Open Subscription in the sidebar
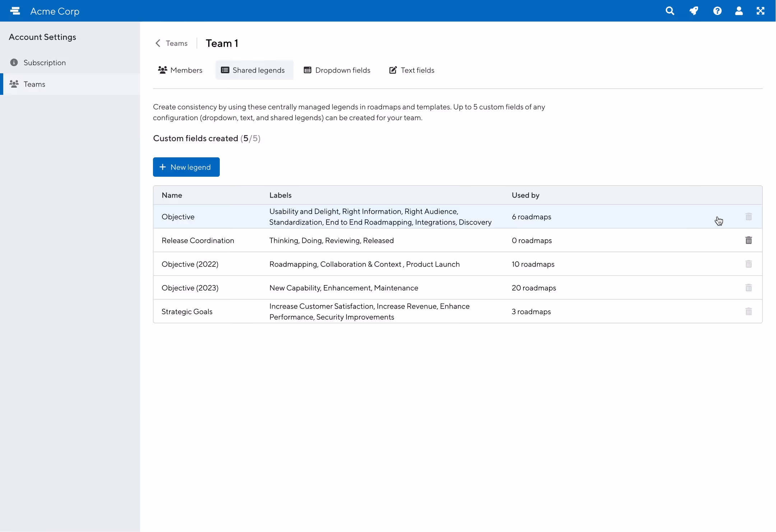This screenshot has height=532, width=776. tap(45, 63)
